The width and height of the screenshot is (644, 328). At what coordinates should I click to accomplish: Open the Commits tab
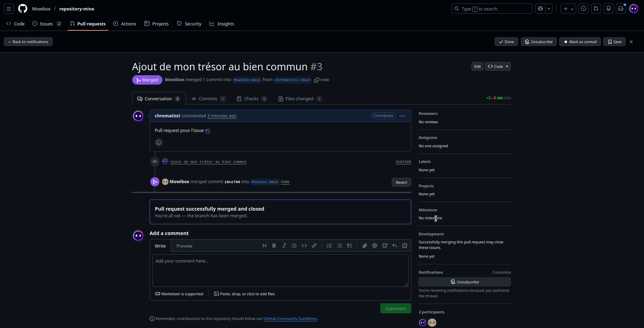point(208,99)
